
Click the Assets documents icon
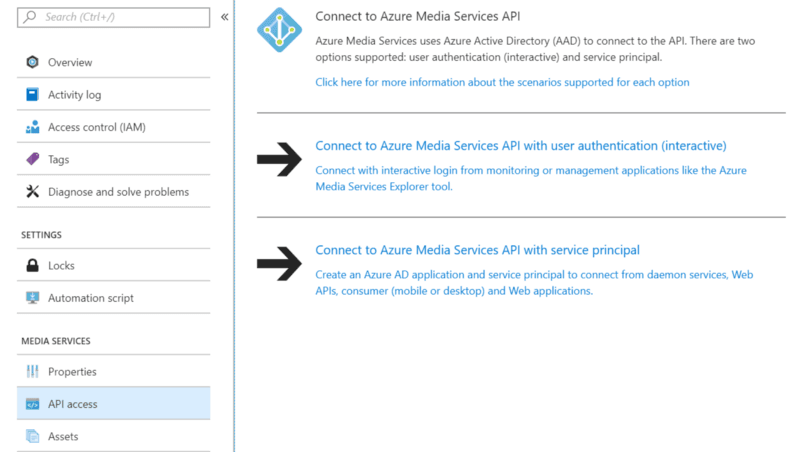click(x=32, y=436)
